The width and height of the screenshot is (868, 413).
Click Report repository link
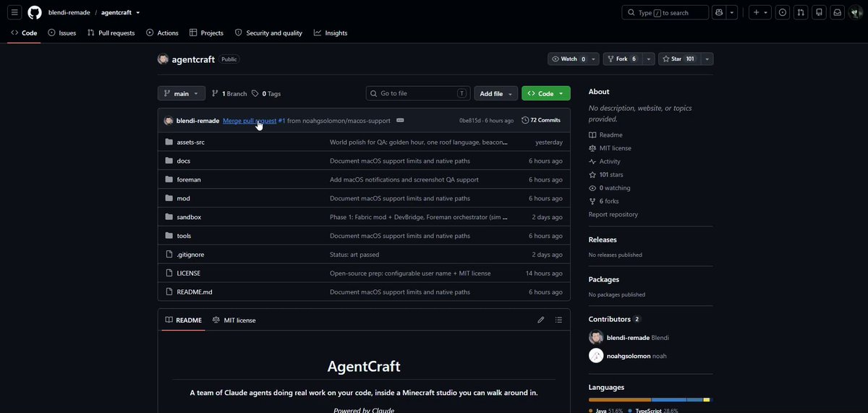pos(613,214)
